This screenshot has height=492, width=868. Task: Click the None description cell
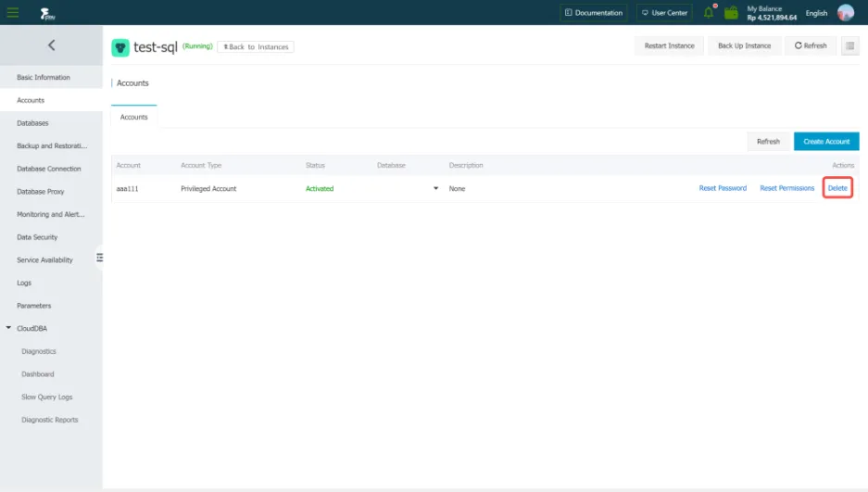click(457, 189)
